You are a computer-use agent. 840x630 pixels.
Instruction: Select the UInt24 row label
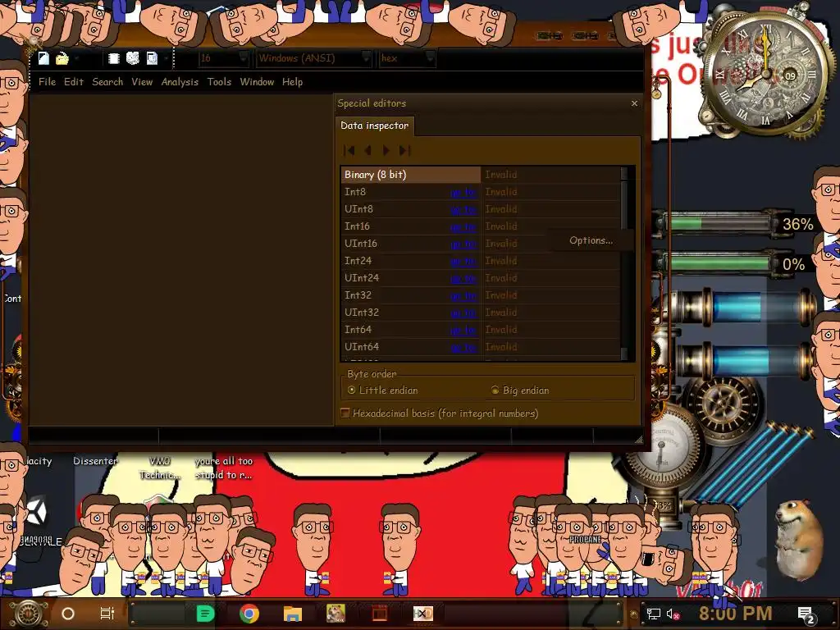[x=362, y=278]
